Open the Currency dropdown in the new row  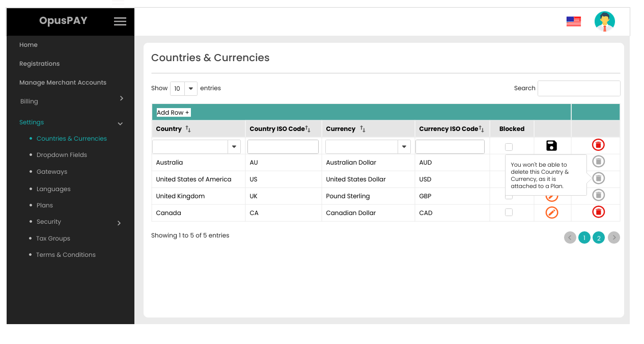(x=404, y=147)
